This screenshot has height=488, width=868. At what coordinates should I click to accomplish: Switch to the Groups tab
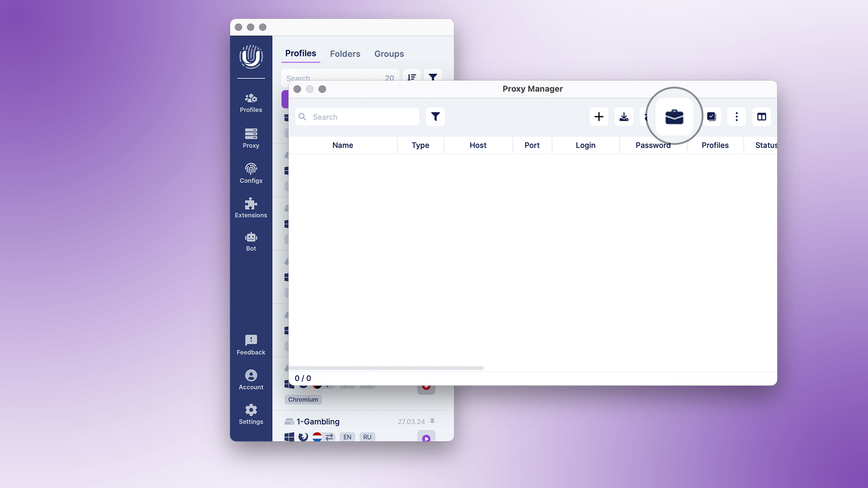pos(389,54)
